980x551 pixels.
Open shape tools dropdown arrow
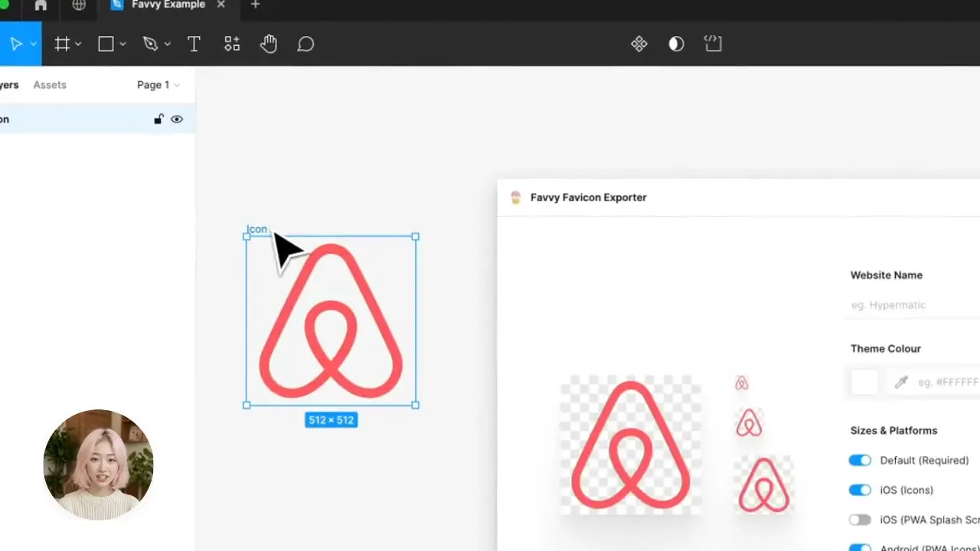(x=122, y=44)
